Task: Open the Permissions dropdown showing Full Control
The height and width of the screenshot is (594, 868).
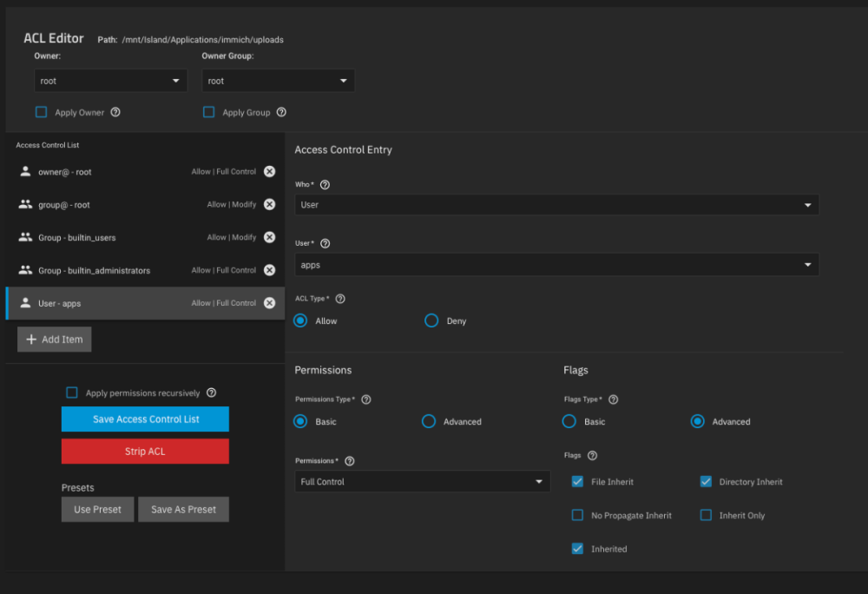Action: click(422, 481)
